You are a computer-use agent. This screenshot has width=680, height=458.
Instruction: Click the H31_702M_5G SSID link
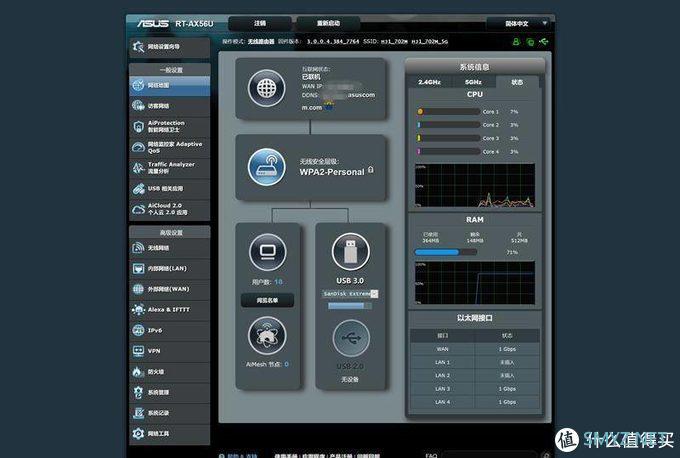point(430,42)
